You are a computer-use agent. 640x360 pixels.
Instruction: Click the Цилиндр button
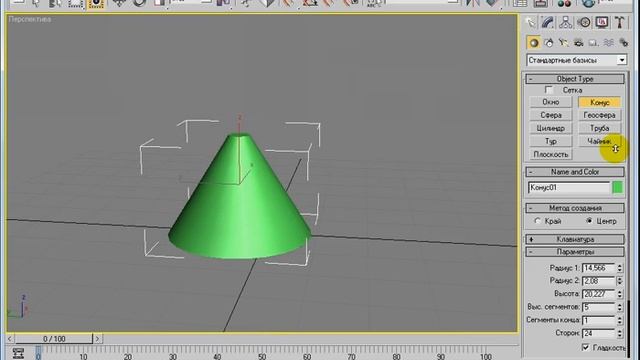point(551,128)
